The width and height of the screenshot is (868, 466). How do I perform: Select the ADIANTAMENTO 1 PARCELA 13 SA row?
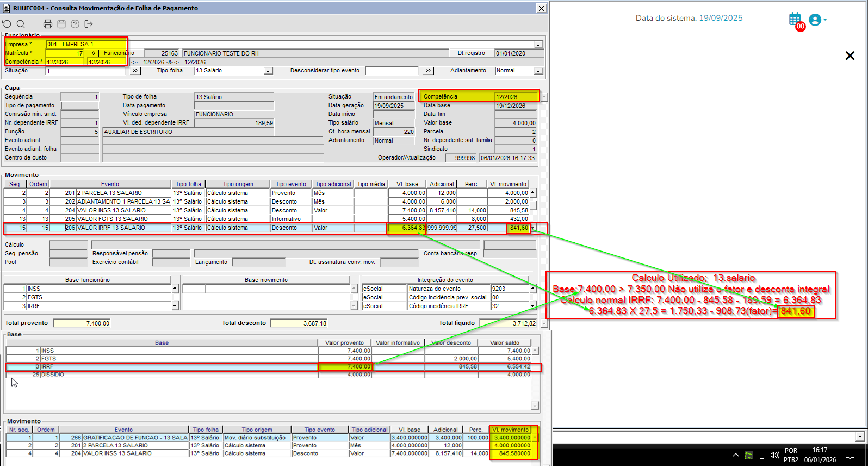coord(266,201)
